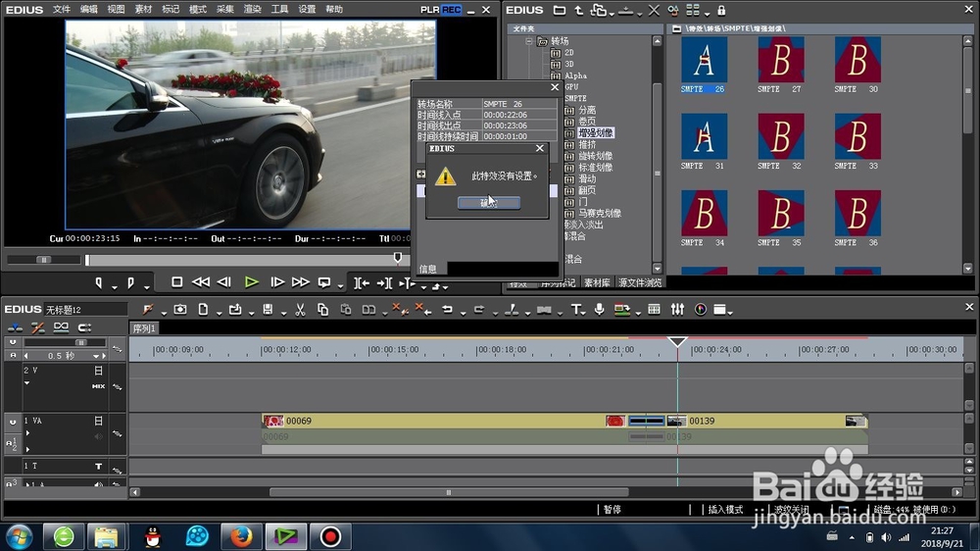Collapse the transitions folder tree node
This screenshot has width=980, height=551.
529,41
